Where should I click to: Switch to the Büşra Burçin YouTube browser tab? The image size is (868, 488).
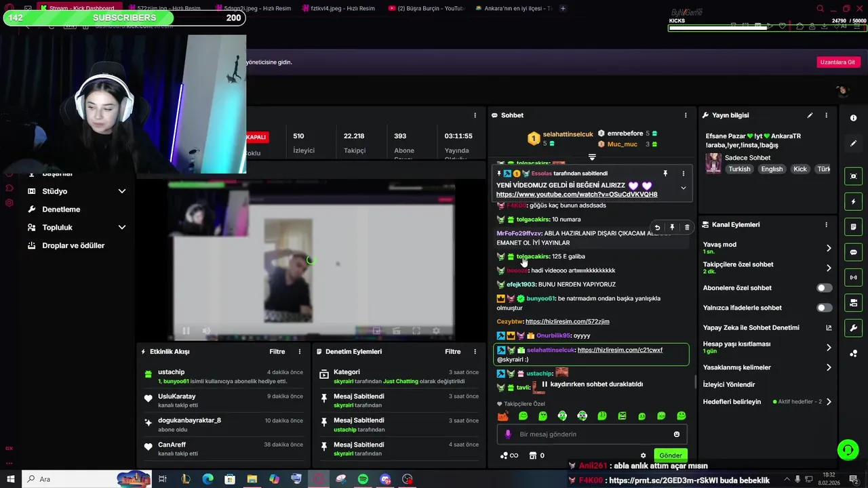click(427, 8)
